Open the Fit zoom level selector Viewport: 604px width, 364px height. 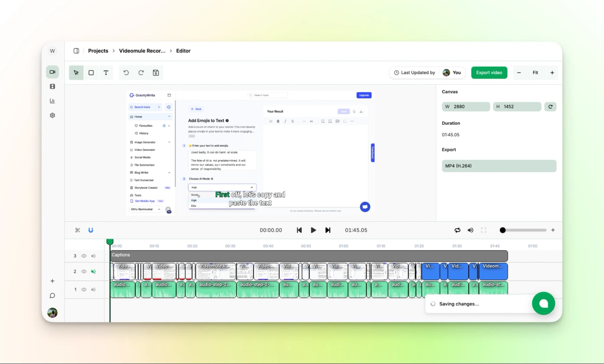[535, 73]
